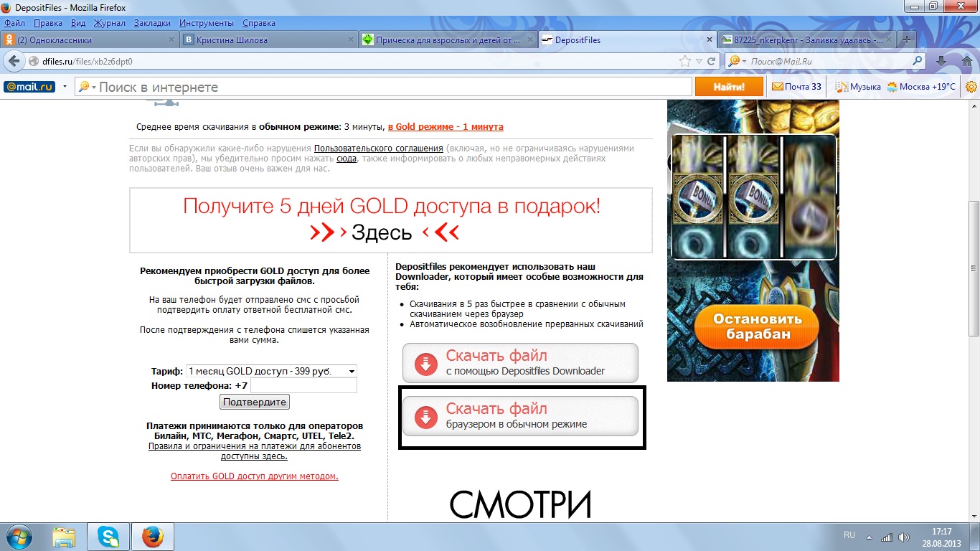Image resolution: width=980 pixels, height=551 pixels.
Task: Open Skype from the taskbar
Action: pos(109,537)
